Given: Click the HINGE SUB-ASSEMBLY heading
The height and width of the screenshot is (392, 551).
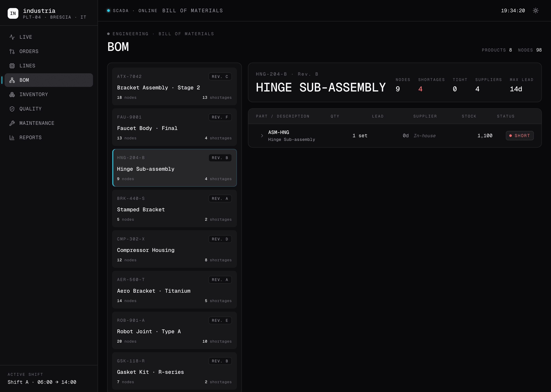Looking at the screenshot, I should (x=321, y=87).
